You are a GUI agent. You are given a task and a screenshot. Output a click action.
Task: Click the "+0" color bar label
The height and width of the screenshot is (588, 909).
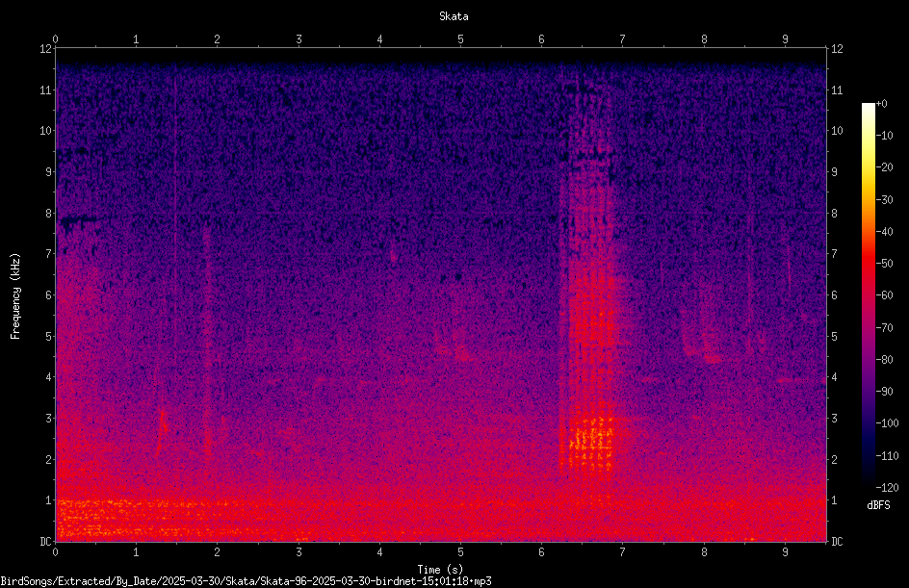point(881,104)
